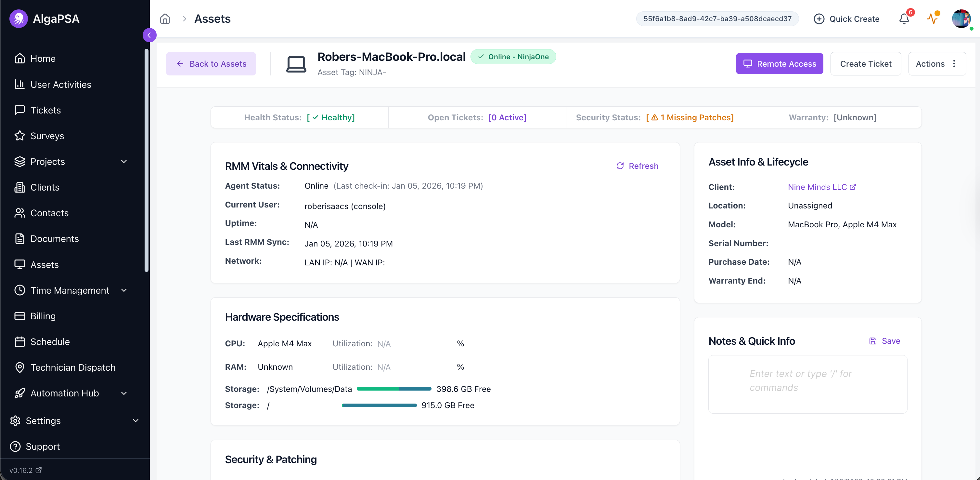
Task: Expand the Settings section
Action: [x=135, y=420]
